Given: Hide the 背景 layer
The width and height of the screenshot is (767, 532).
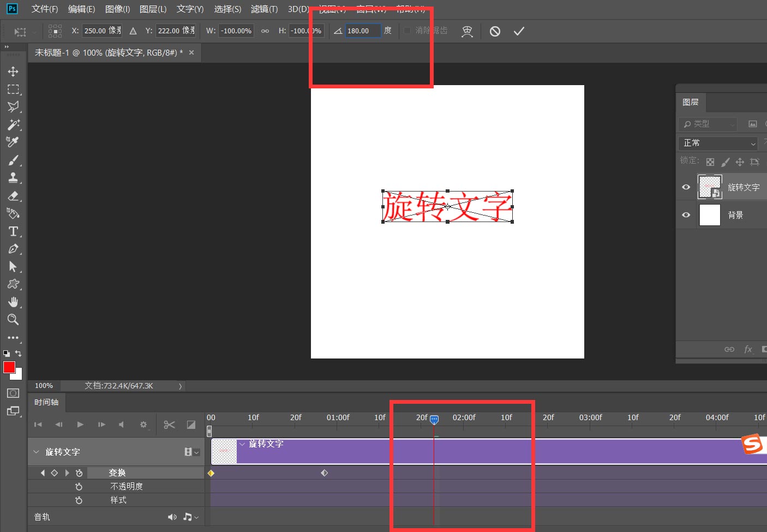Looking at the screenshot, I should 686,214.
